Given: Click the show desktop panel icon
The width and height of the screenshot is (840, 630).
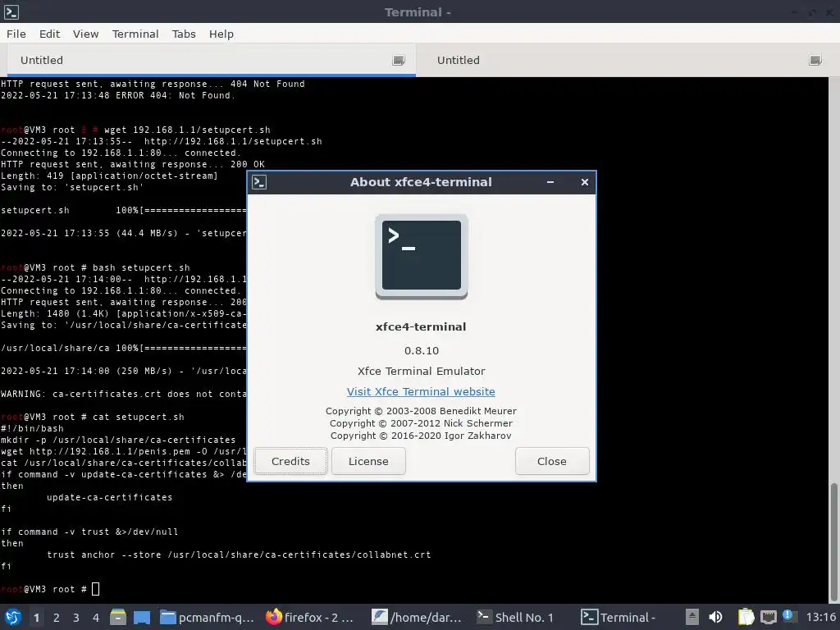Looking at the screenshot, I should click(x=141, y=617).
